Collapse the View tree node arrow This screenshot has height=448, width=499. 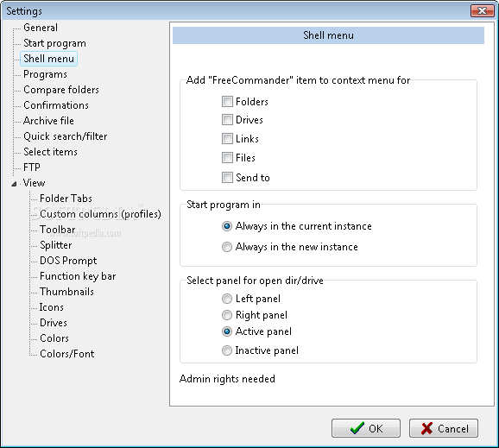click(14, 184)
